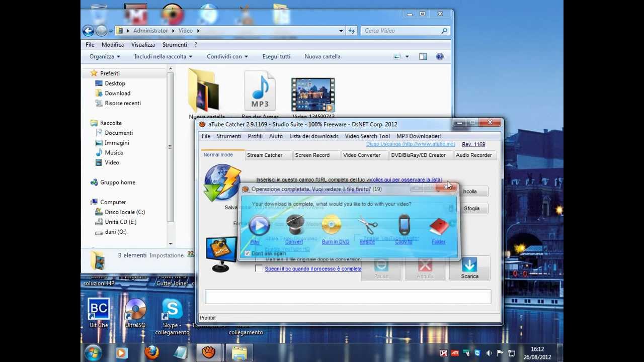644x362 pixels.
Task: Open Firefox from the taskbar
Action: (151, 352)
